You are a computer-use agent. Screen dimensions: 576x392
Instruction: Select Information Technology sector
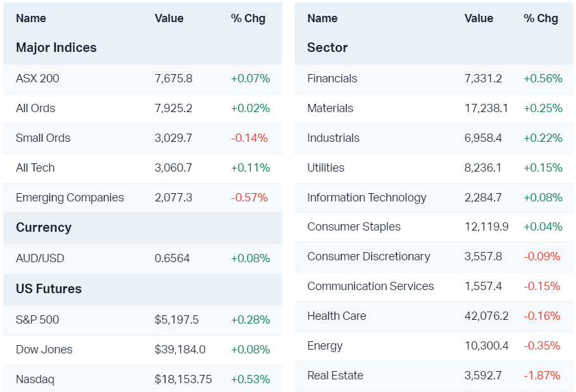coord(367,198)
